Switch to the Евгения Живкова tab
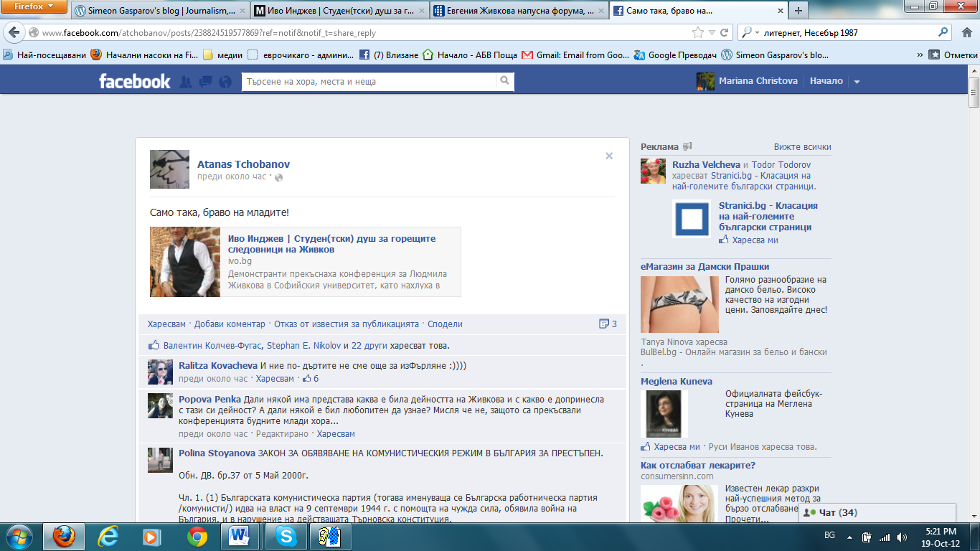This screenshot has width=980, height=551. pyautogui.click(x=519, y=11)
